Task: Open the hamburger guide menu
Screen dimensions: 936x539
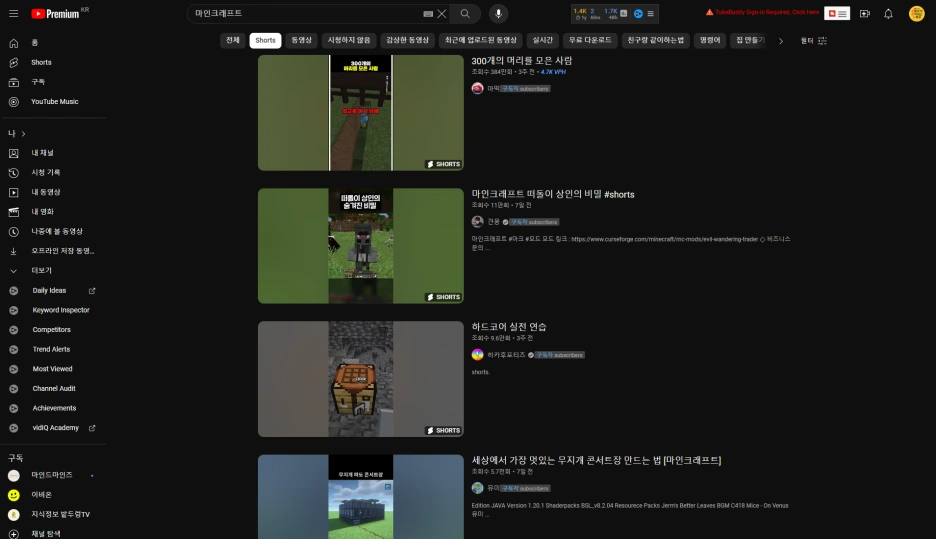Action: pyautogui.click(x=14, y=13)
